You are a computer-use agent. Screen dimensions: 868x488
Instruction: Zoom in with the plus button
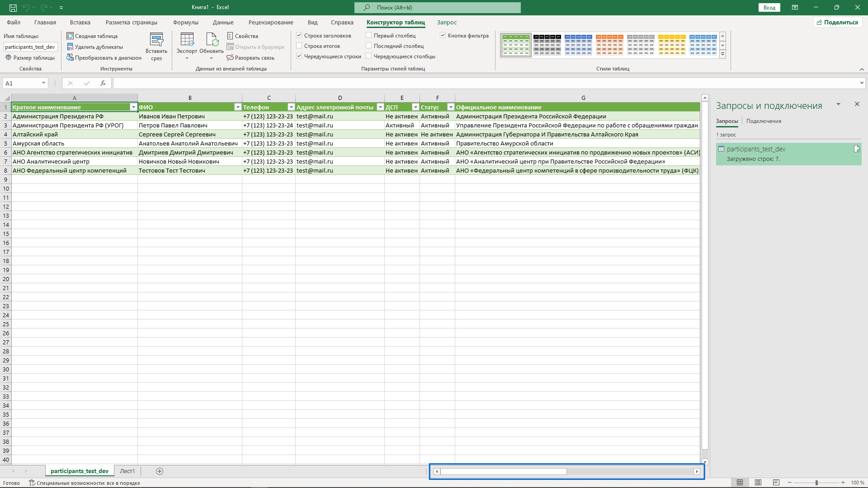click(843, 483)
